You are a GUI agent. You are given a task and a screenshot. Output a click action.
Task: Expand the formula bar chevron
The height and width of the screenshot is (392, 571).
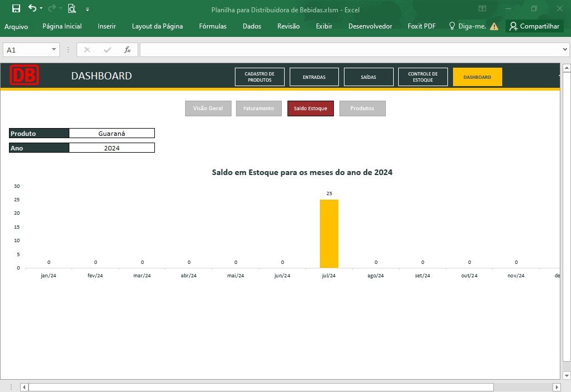tap(565, 50)
